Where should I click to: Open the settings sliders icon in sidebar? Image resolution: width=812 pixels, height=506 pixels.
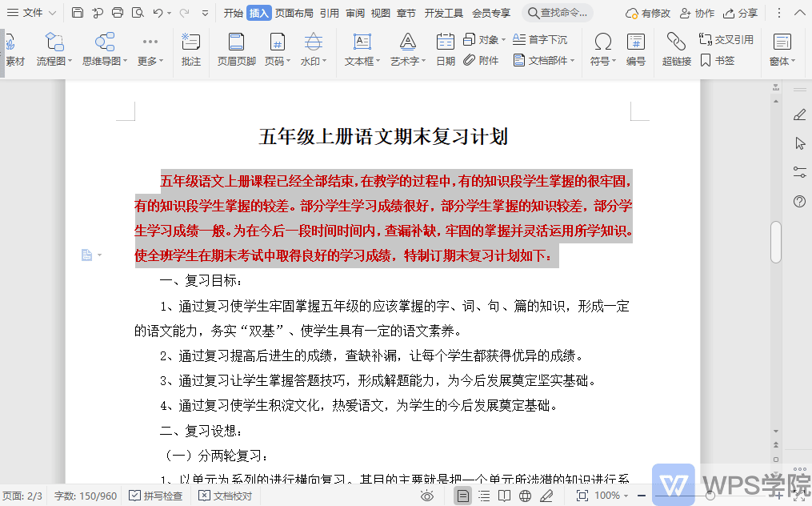coord(799,172)
